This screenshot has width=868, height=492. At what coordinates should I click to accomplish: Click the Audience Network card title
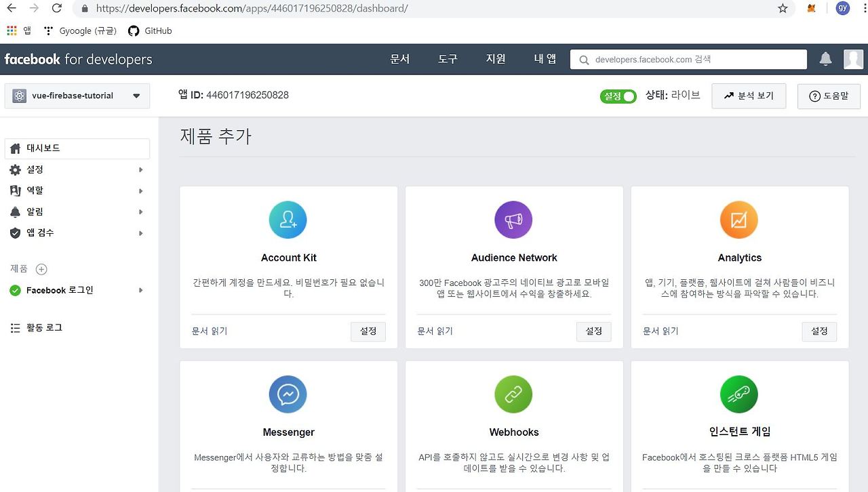pos(514,258)
